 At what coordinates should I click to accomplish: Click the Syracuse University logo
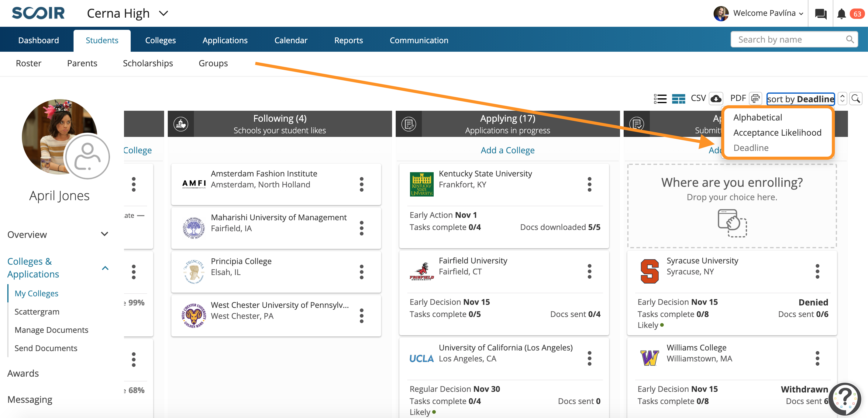pyautogui.click(x=649, y=271)
